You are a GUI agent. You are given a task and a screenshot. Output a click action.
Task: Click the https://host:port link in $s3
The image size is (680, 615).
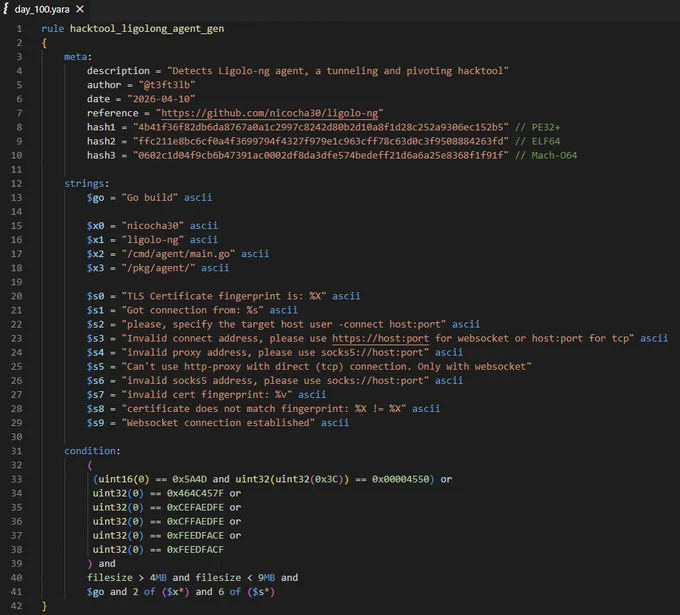point(380,338)
